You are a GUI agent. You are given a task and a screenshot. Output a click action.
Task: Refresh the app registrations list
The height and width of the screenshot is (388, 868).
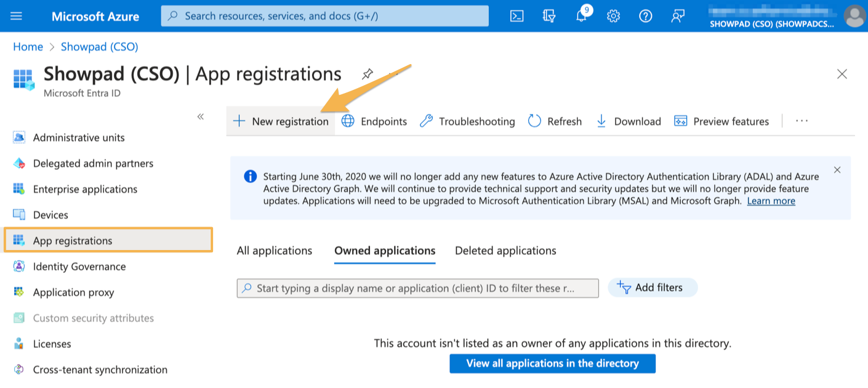tap(555, 121)
